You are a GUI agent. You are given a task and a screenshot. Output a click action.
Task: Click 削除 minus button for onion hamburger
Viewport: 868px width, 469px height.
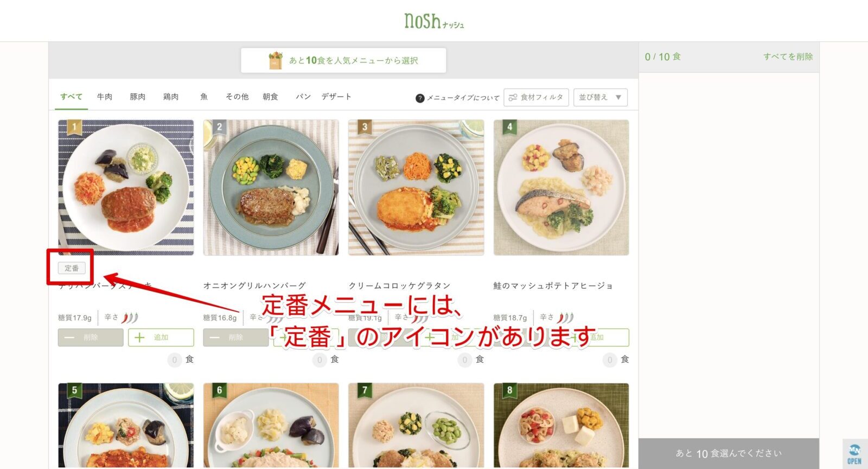[235, 337]
